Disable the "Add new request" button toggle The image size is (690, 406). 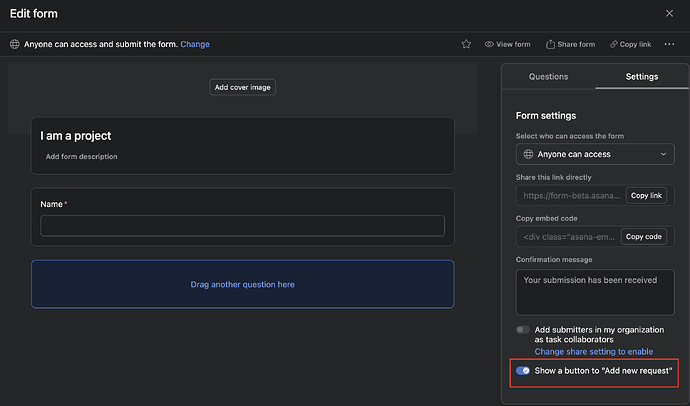tap(523, 370)
